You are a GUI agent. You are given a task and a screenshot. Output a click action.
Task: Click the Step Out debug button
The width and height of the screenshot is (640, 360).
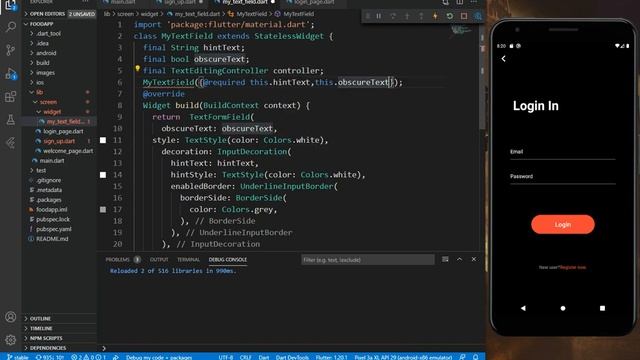[421, 16]
